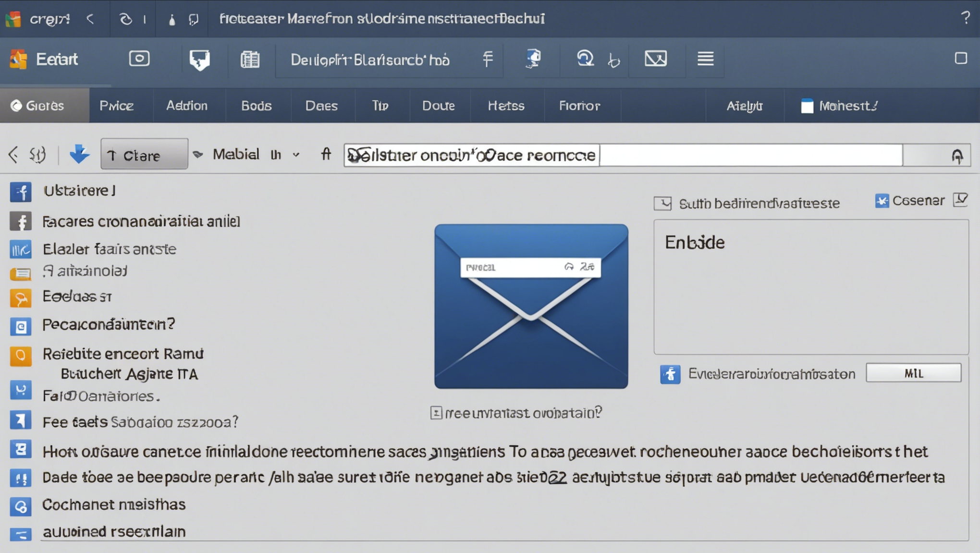
Task: Click the auuoined rseexnlain entry
Action: coord(114,532)
